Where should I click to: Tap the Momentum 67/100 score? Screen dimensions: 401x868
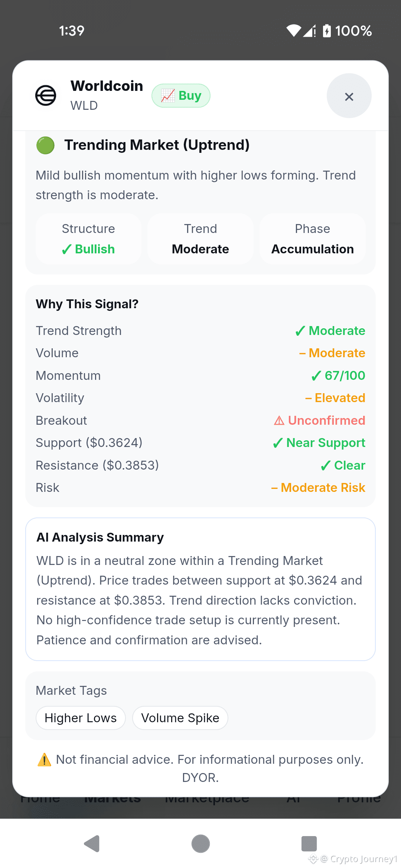338,376
